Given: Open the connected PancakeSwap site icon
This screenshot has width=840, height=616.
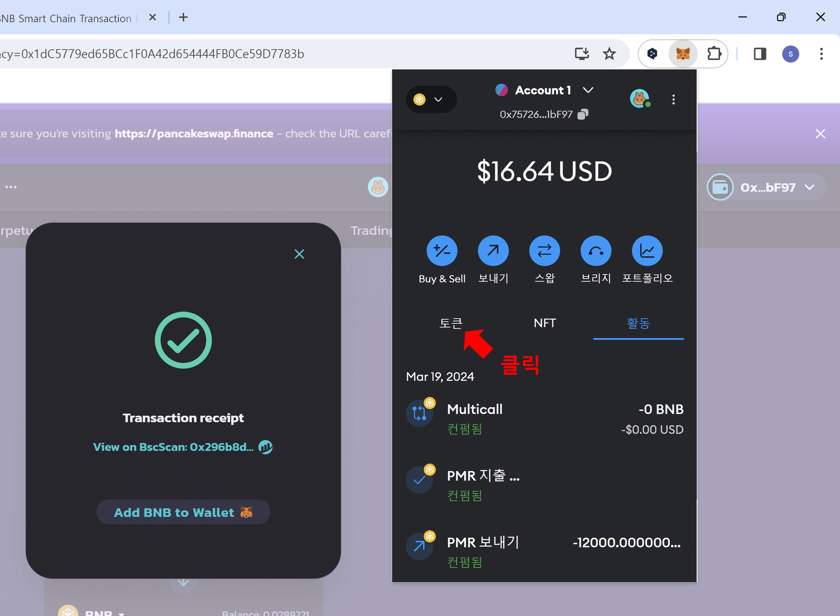Looking at the screenshot, I should tap(640, 99).
